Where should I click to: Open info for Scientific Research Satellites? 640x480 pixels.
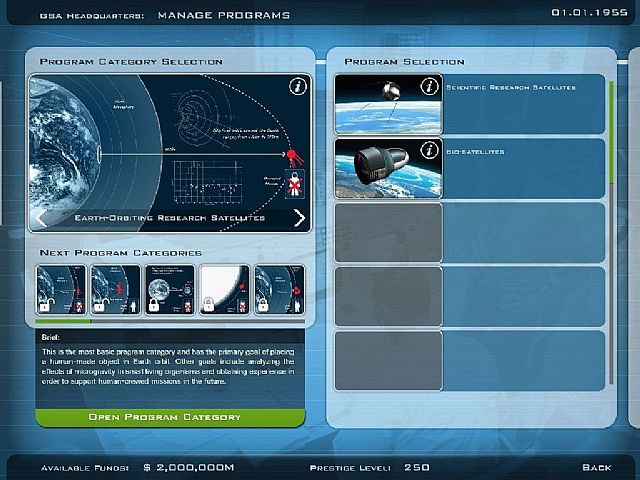(x=429, y=87)
